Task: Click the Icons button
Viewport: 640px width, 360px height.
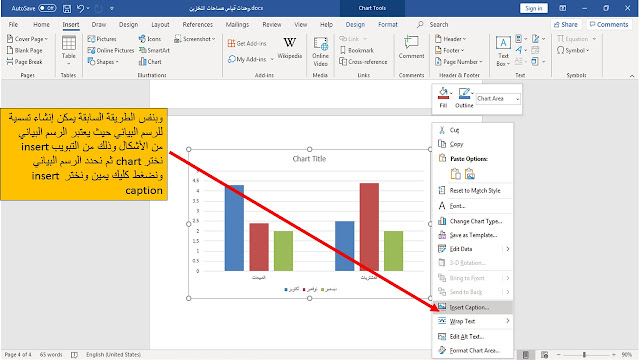Action: (x=150, y=39)
